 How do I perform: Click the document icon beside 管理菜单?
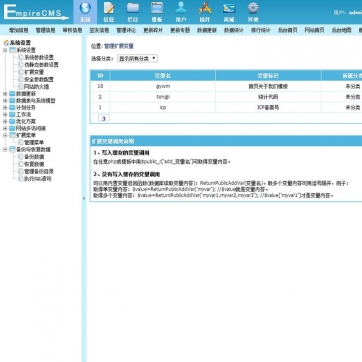click(21, 142)
